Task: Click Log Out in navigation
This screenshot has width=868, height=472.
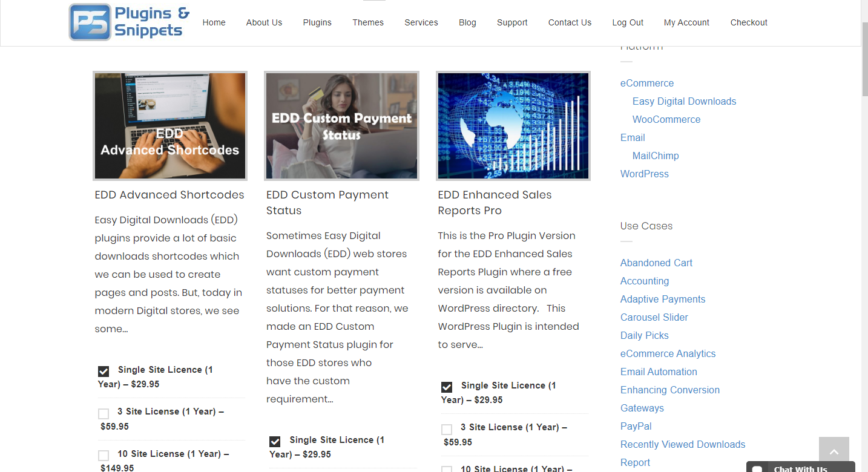Action: (x=628, y=22)
